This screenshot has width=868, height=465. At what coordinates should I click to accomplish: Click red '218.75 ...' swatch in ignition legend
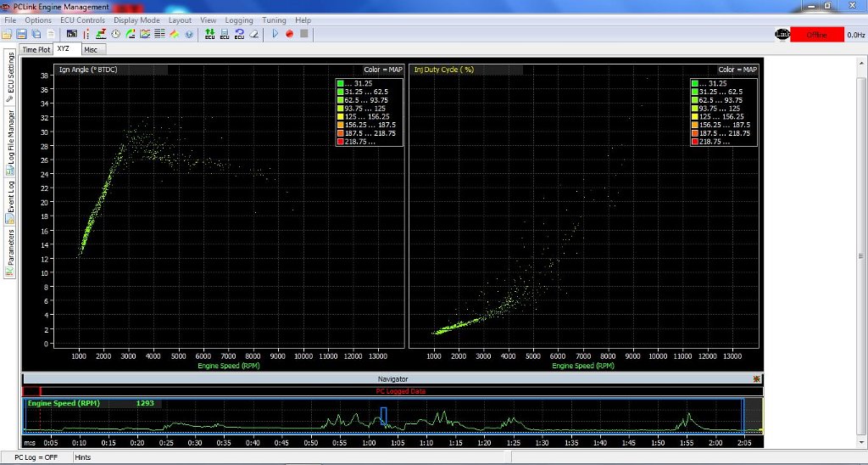click(341, 142)
